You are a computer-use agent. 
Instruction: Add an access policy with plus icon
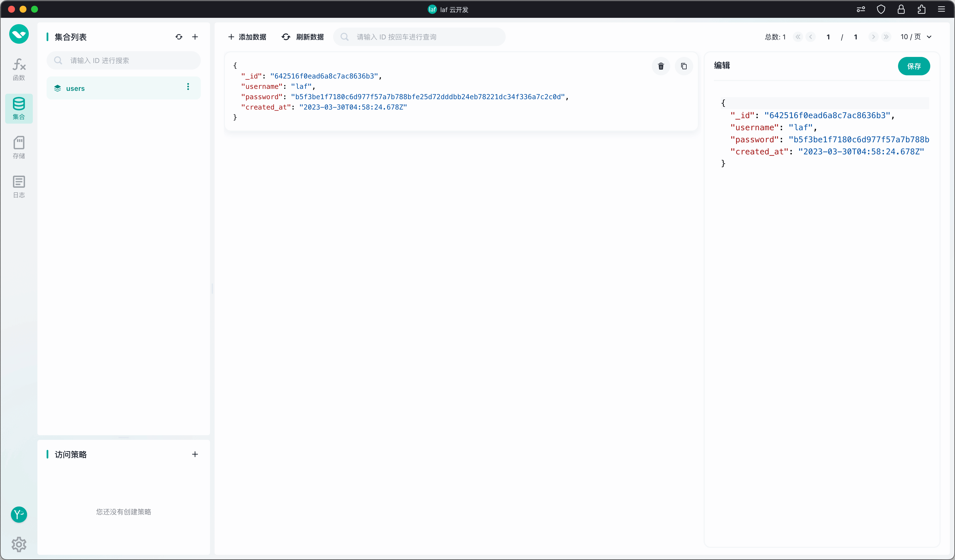[x=195, y=454]
